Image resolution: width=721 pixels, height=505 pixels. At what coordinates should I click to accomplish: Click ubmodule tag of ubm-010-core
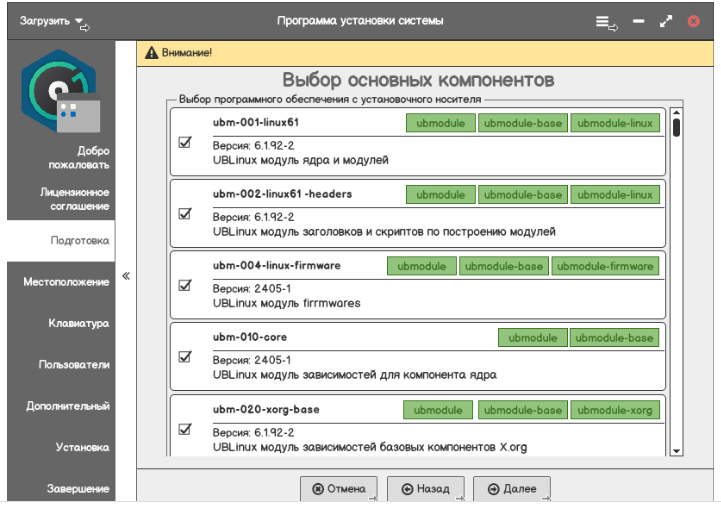(532, 338)
